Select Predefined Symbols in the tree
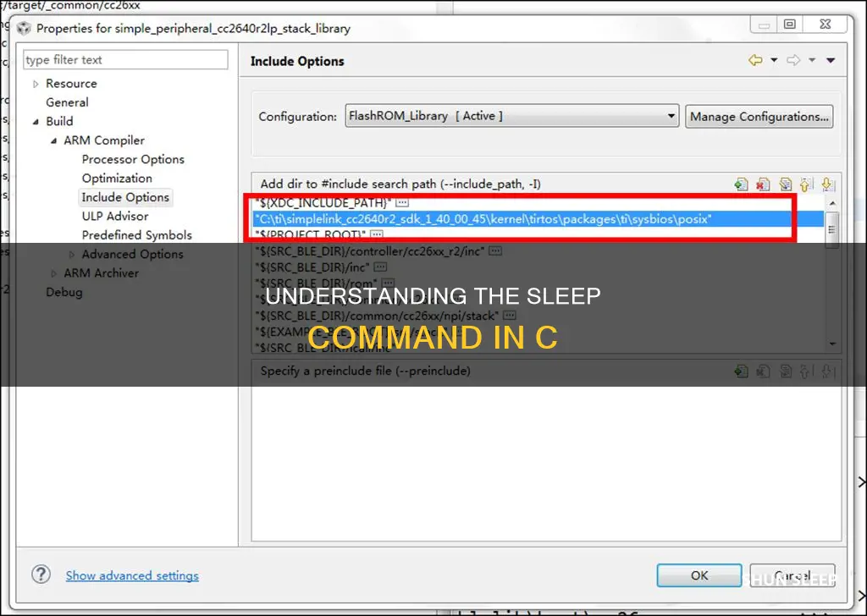 tap(136, 234)
